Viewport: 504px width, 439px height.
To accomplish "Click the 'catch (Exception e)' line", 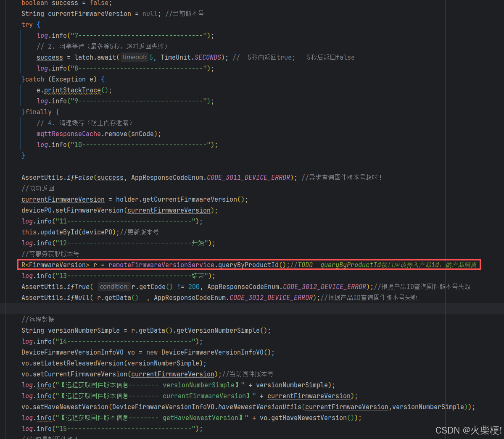I will click(x=63, y=79).
